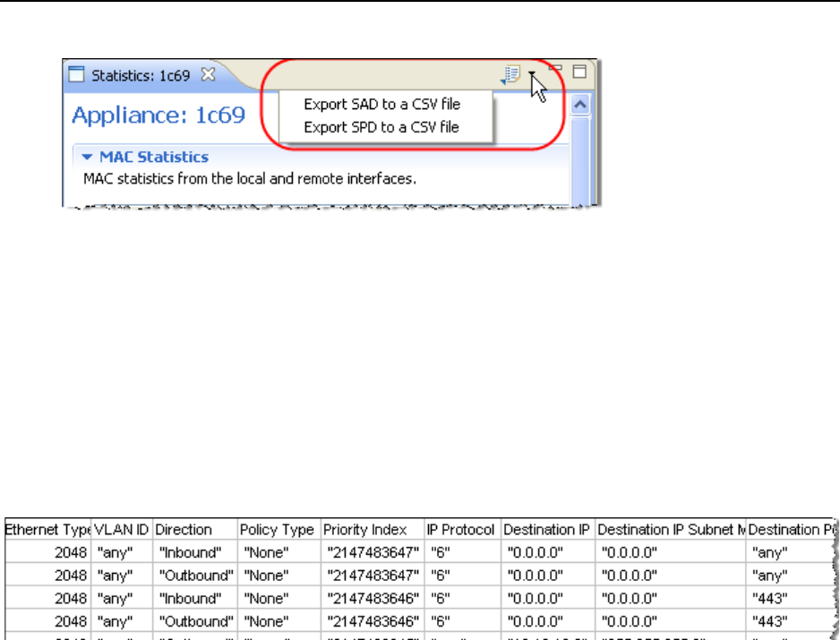Click the Ethernet Type column header
Image resolution: width=840 pixels, height=640 pixels.
point(47,530)
